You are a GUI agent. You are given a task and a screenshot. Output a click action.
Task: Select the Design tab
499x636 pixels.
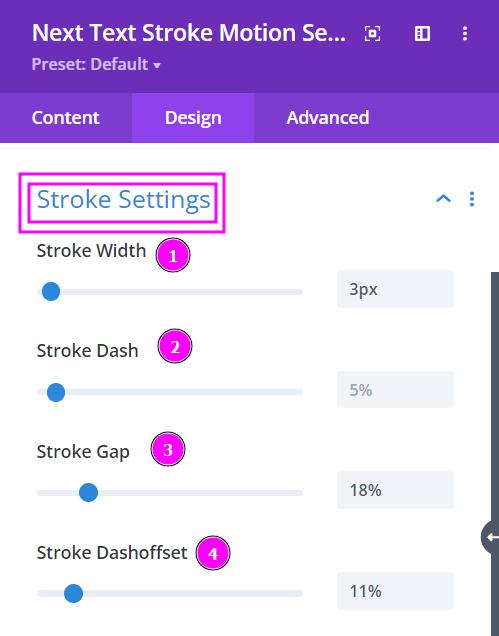(193, 118)
